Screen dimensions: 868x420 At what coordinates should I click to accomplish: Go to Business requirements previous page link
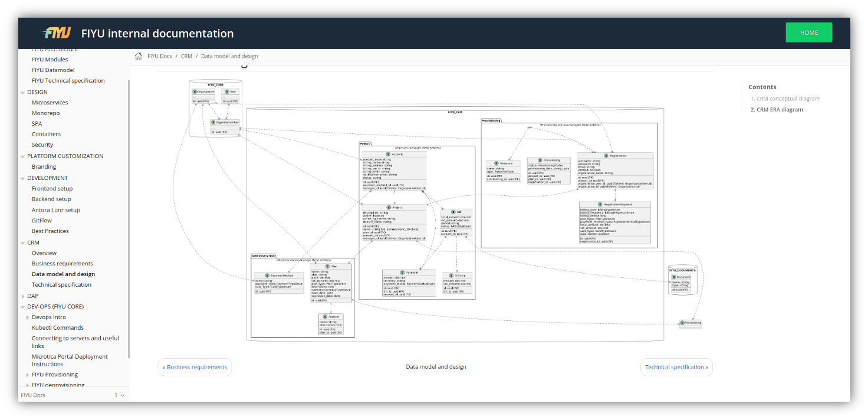point(195,367)
